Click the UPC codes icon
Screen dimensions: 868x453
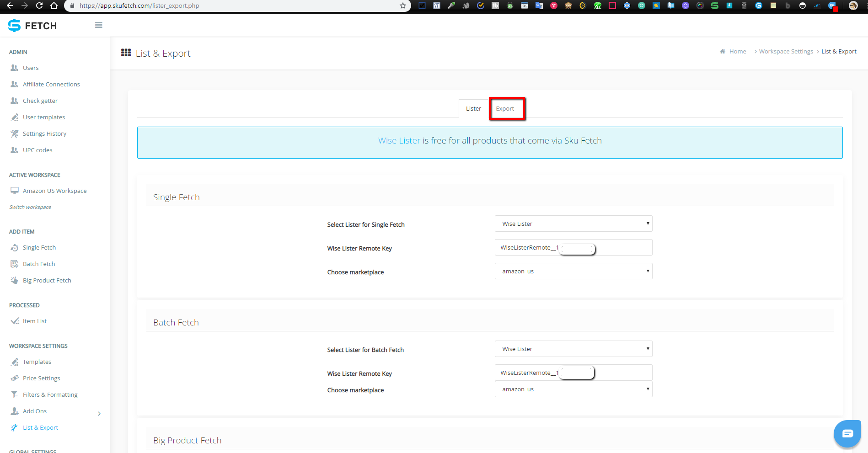[x=15, y=150]
